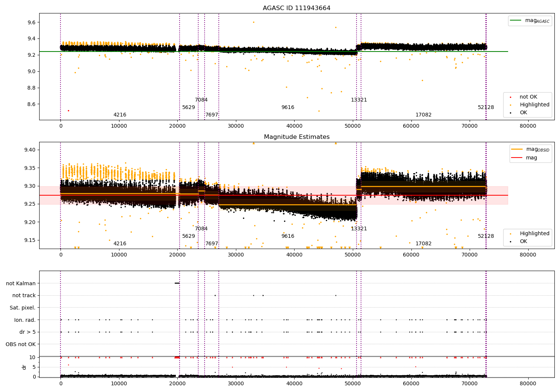Click the 'OBS not OK' row label
This screenshot has height=392, width=560.
[x=21, y=344]
